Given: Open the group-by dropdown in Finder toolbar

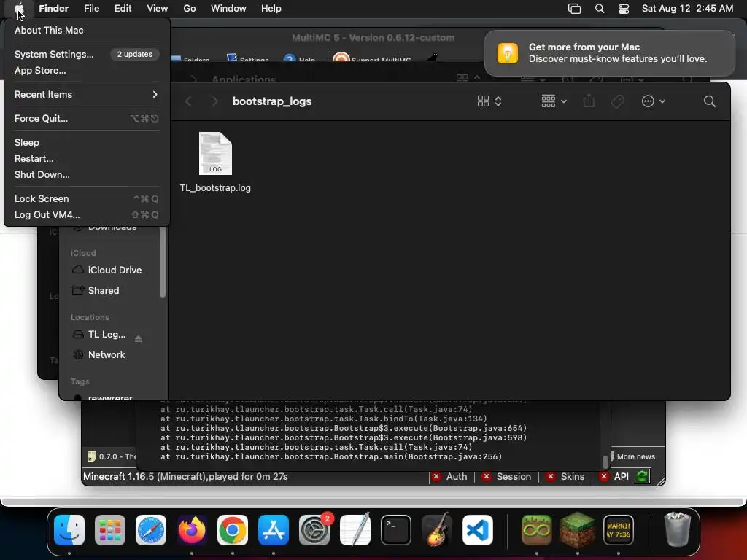Looking at the screenshot, I should point(554,101).
